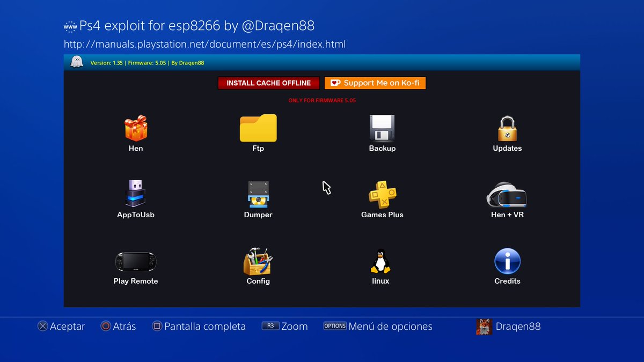This screenshot has height=362, width=644.
Task: Click the Pantalla completa square icon
Action: click(x=157, y=326)
